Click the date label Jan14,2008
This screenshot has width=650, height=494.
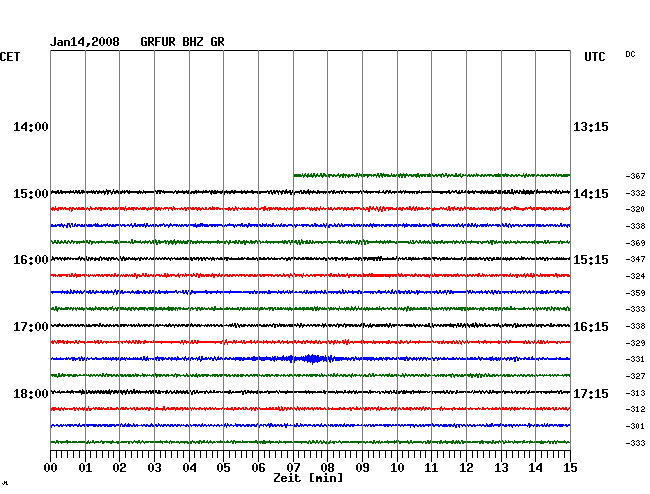(x=85, y=42)
